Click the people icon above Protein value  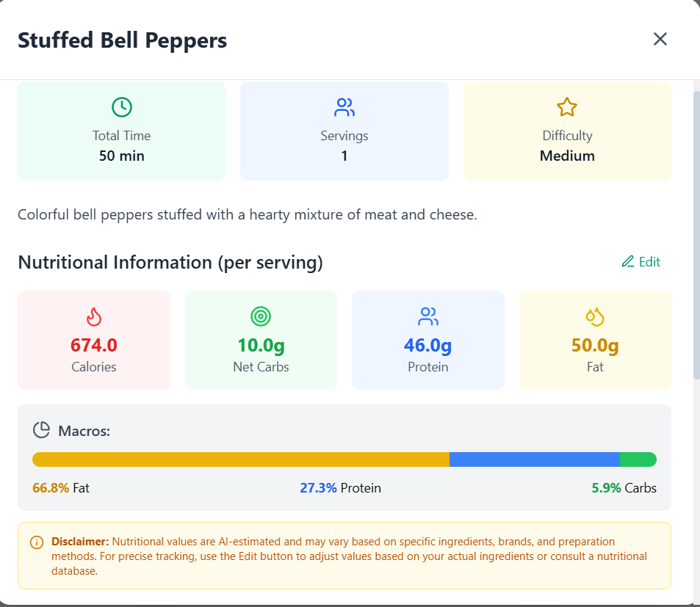pyautogui.click(x=428, y=317)
